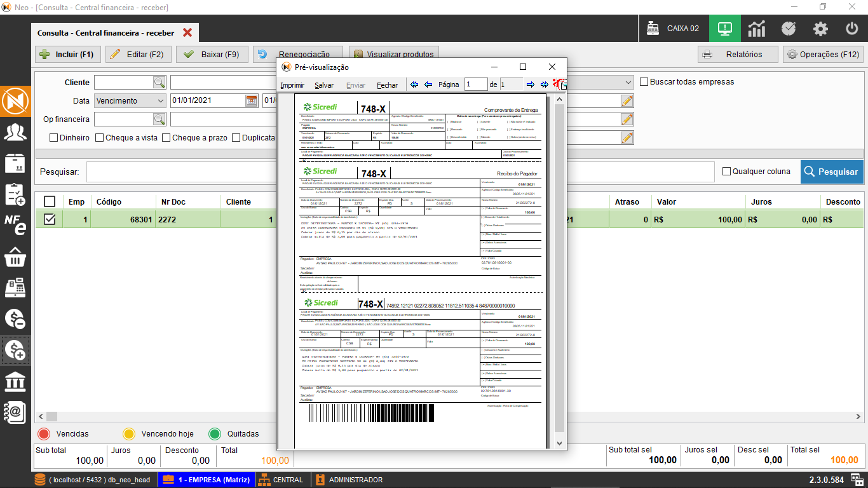Open accounts receivable (dollar plus) sidebar icon
Viewport: 868px width, 488px height.
point(15,350)
